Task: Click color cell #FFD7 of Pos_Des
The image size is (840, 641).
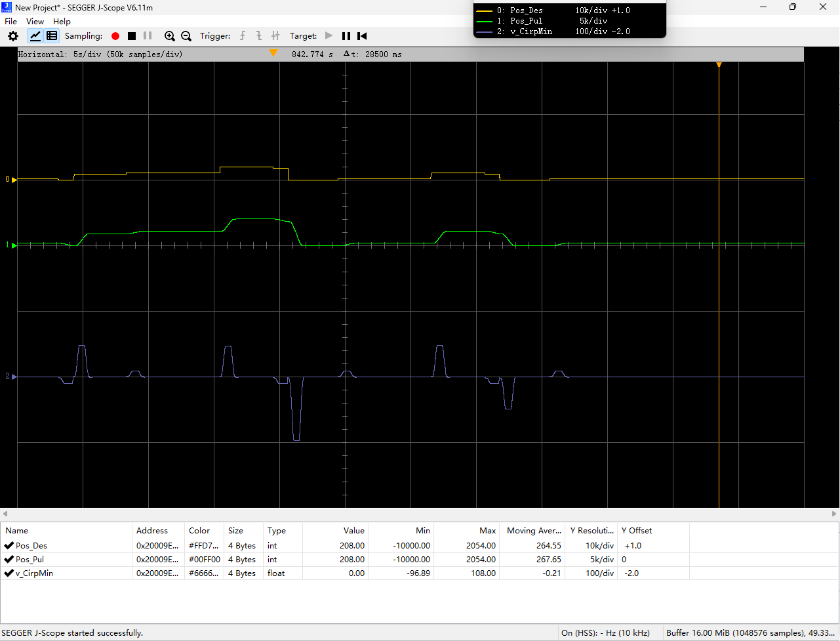Action: [x=204, y=545]
